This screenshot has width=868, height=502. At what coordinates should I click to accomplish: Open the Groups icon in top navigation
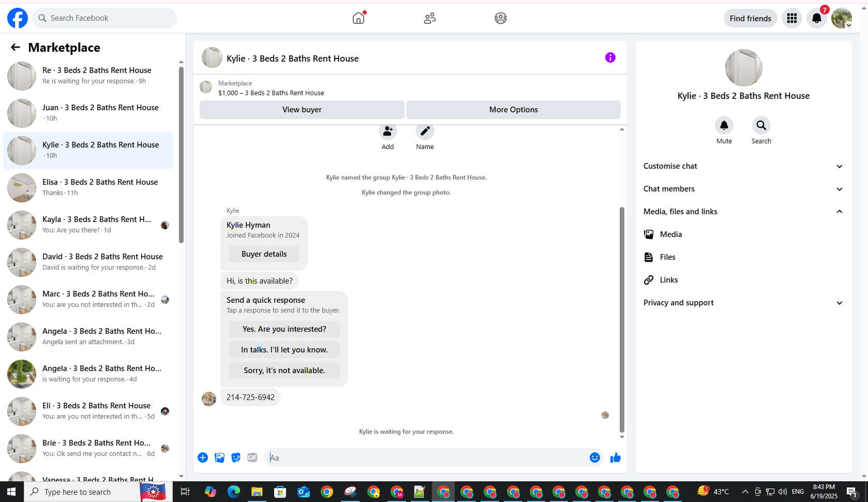pos(501,18)
